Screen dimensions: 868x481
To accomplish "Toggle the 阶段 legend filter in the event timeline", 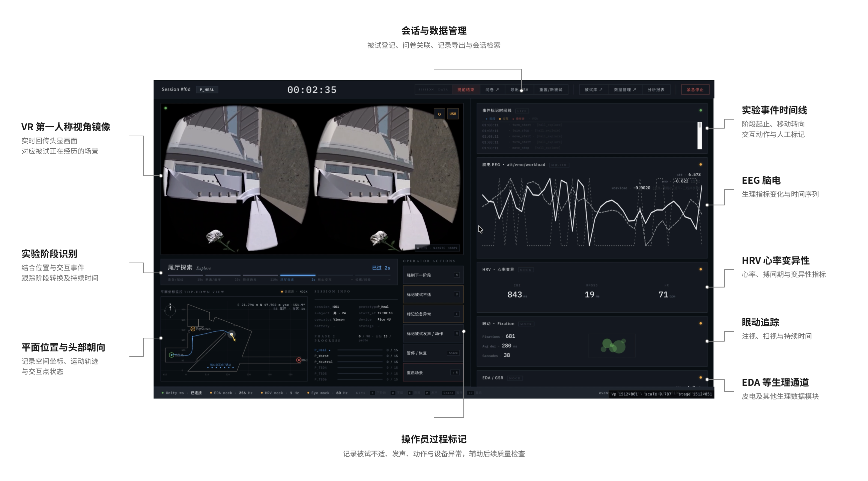I will [490, 119].
